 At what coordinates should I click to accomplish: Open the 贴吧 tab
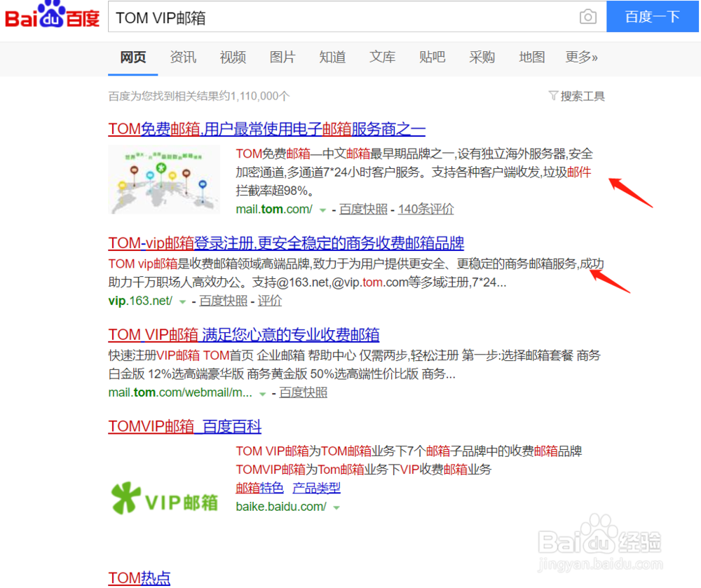pos(432,57)
